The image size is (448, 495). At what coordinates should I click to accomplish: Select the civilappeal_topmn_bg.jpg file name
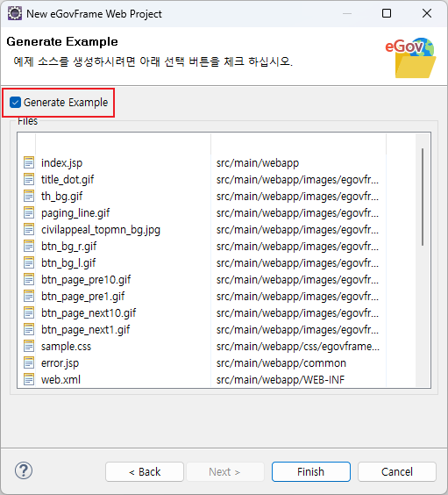pyautogui.click(x=101, y=230)
